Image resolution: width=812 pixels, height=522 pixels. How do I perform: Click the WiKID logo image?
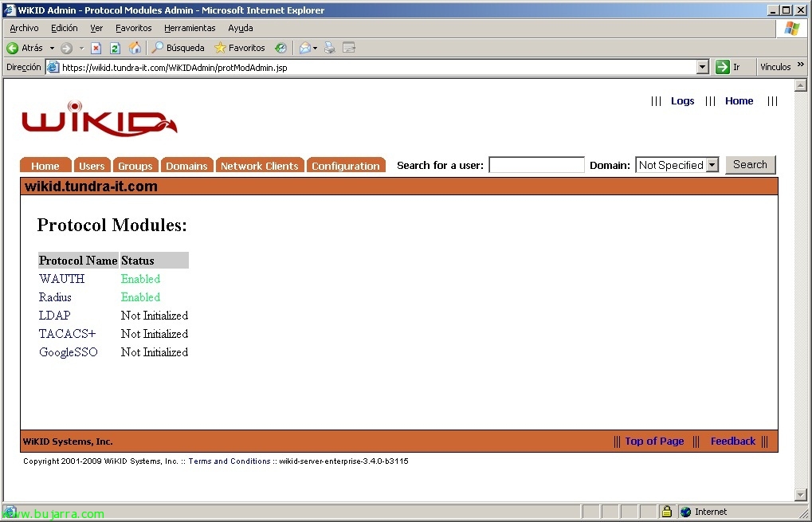(100, 119)
